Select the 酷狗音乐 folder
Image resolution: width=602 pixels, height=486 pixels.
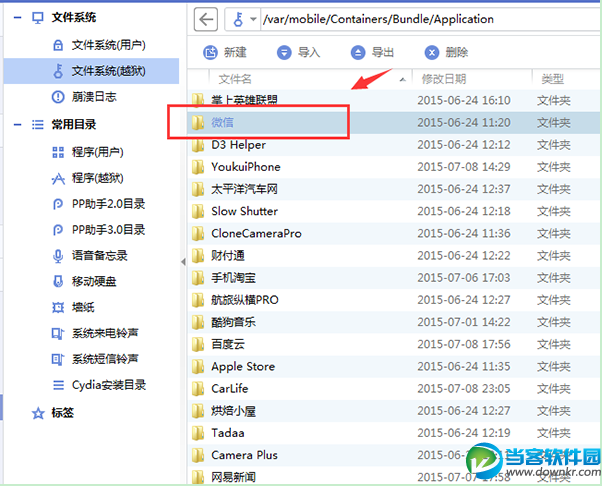[x=233, y=322]
